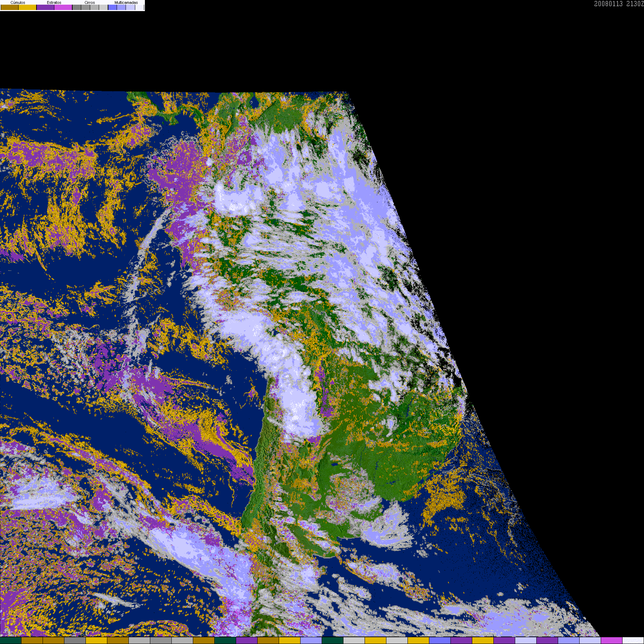Select the magenta Estratos legend swatch
This screenshot has width=644, height=644.
click(x=63, y=7)
